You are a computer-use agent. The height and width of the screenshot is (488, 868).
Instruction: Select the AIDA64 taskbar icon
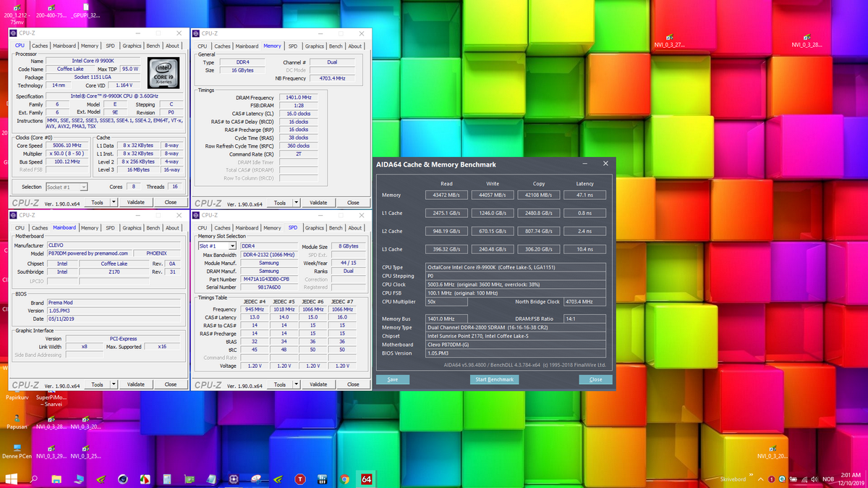pyautogui.click(x=366, y=479)
